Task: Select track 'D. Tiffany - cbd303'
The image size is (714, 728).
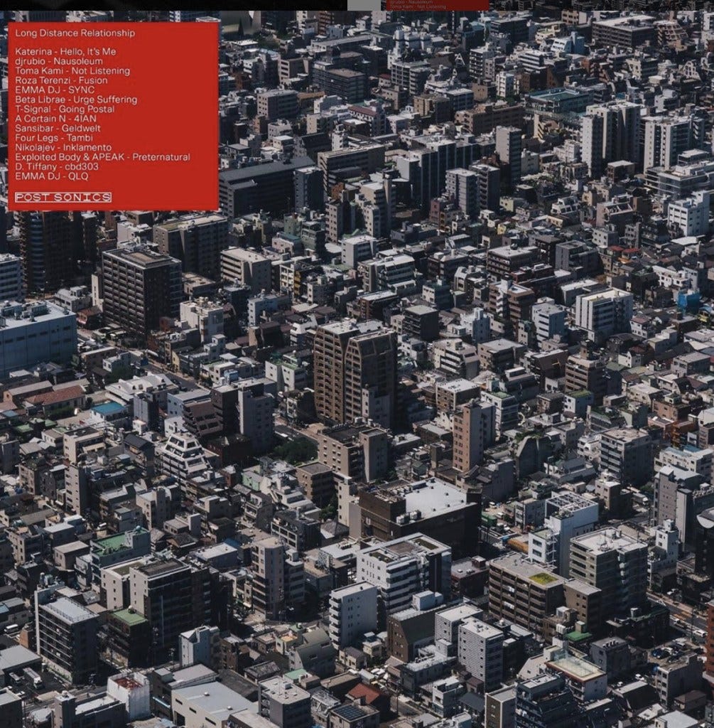Action: pos(57,166)
